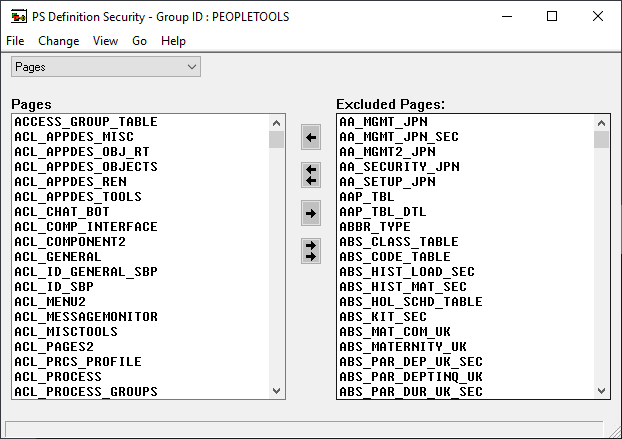Select AA_MGMT_JPN_SEC excluded page
The height and width of the screenshot is (439, 622).
pyautogui.click(x=466, y=137)
